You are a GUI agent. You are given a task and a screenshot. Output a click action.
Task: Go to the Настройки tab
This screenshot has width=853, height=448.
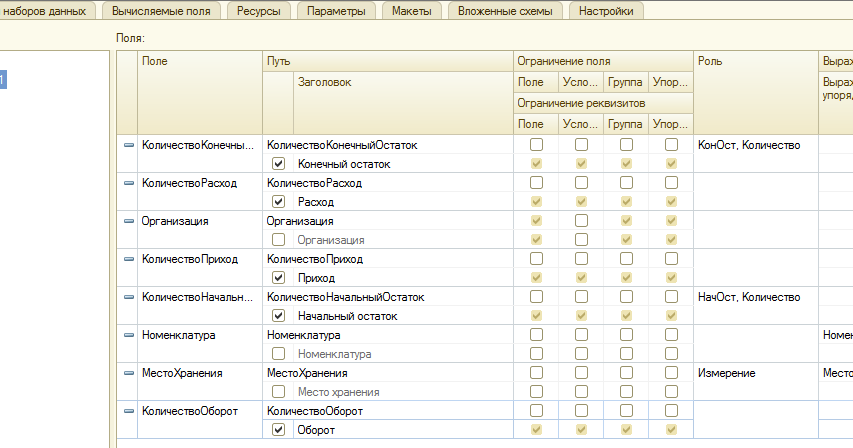point(607,11)
